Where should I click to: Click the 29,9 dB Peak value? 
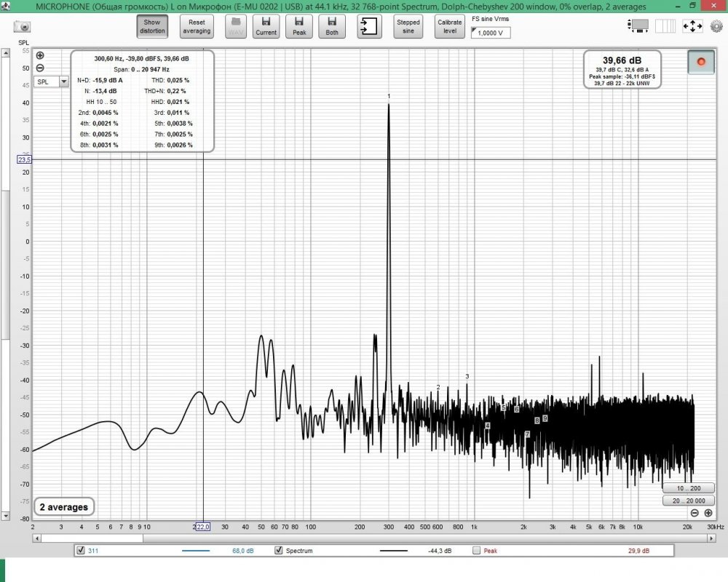[x=639, y=551]
